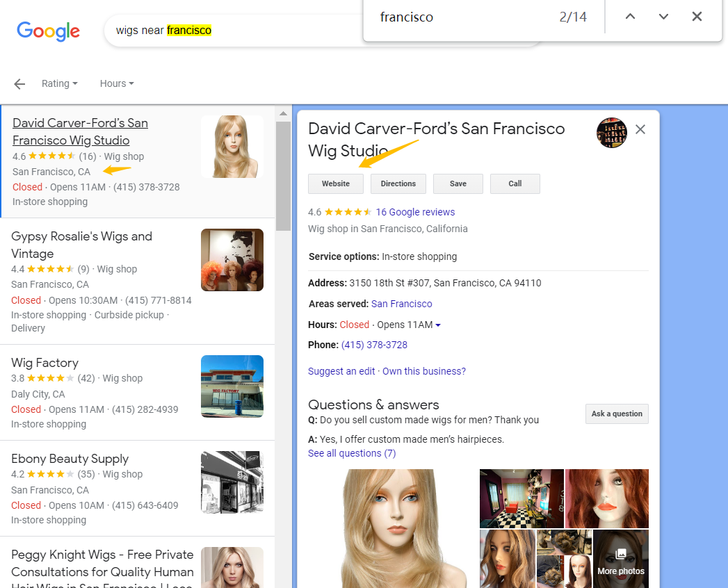Click Wig Factory phone (415) 282-4939
The width and height of the screenshot is (728, 588).
[x=145, y=409]
